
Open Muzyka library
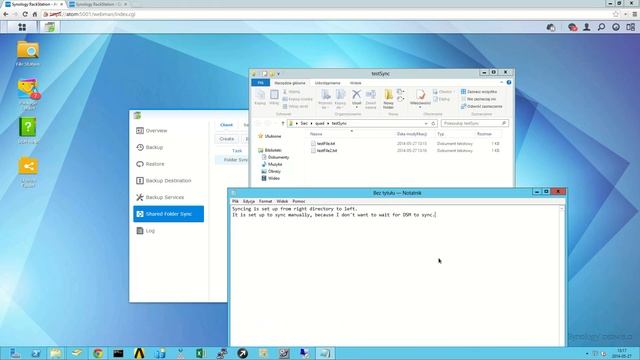(272, 164)
